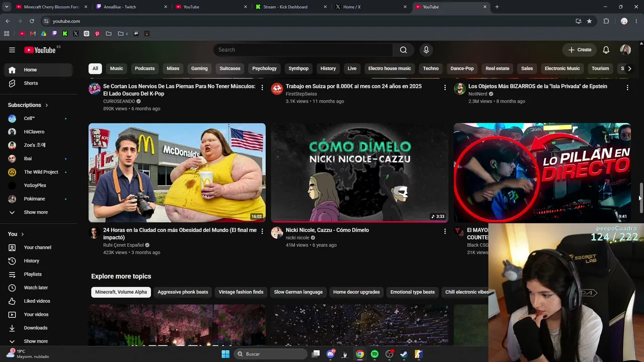The image size is (644, 362).
Task: Launch Discord from the taskbar
Action: pyautogui.click(x=331, y=354)
